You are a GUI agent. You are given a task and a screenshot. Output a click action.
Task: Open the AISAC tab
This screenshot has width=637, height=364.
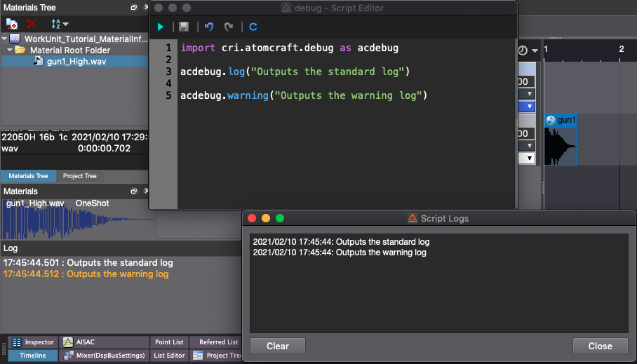click(105, 342)
